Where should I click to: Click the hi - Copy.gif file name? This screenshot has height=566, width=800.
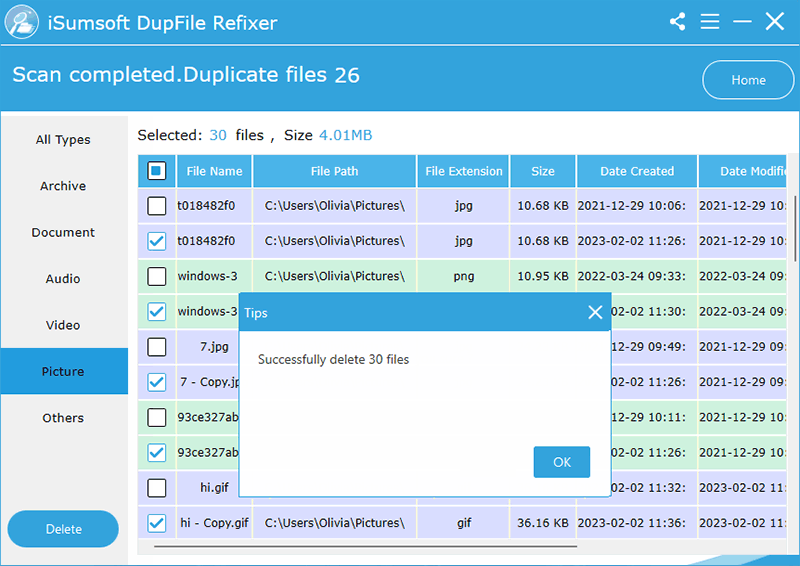point(214,523)
